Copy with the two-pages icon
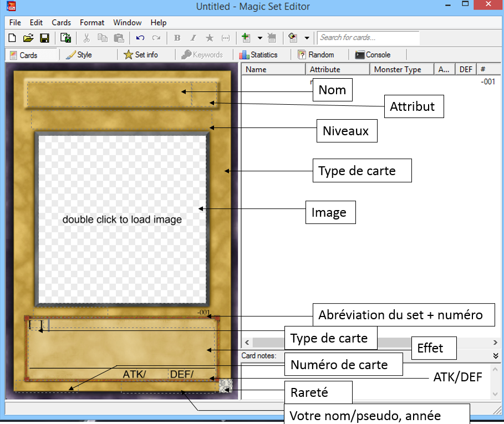504x424 pixels. tap(103, 38)
